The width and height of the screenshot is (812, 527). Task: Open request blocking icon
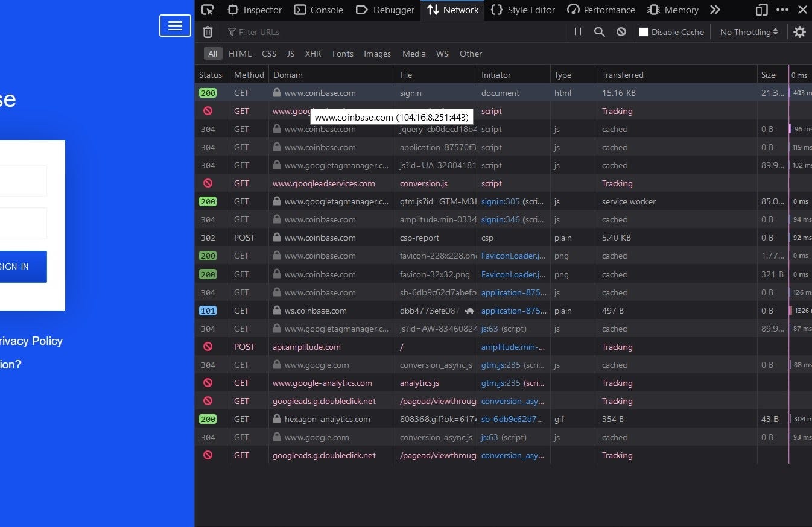coord(621,32)
